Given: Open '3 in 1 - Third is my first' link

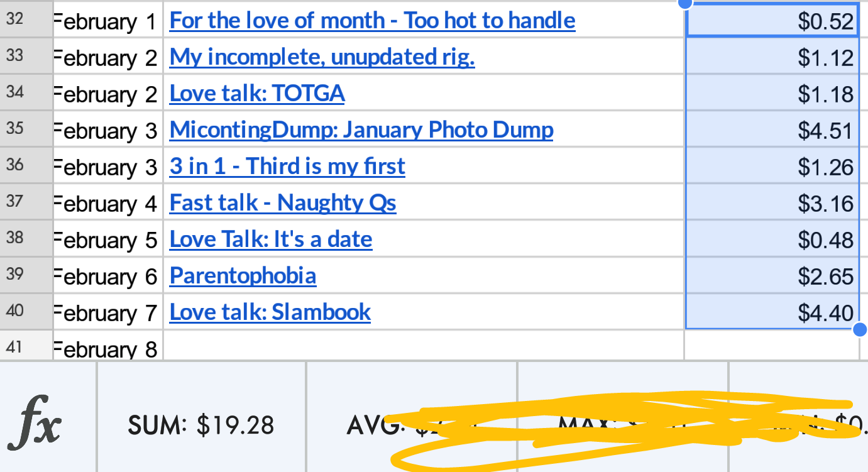Looking at the screenshot, I should 287,167.
